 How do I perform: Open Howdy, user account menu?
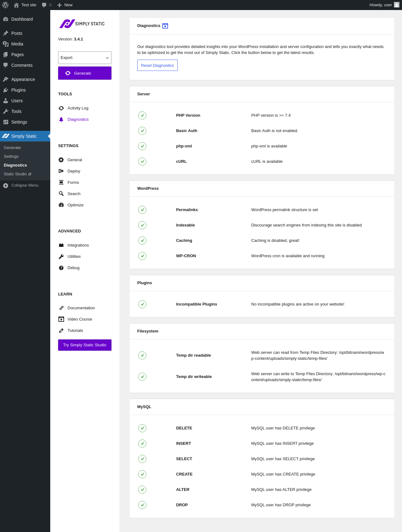384,5
